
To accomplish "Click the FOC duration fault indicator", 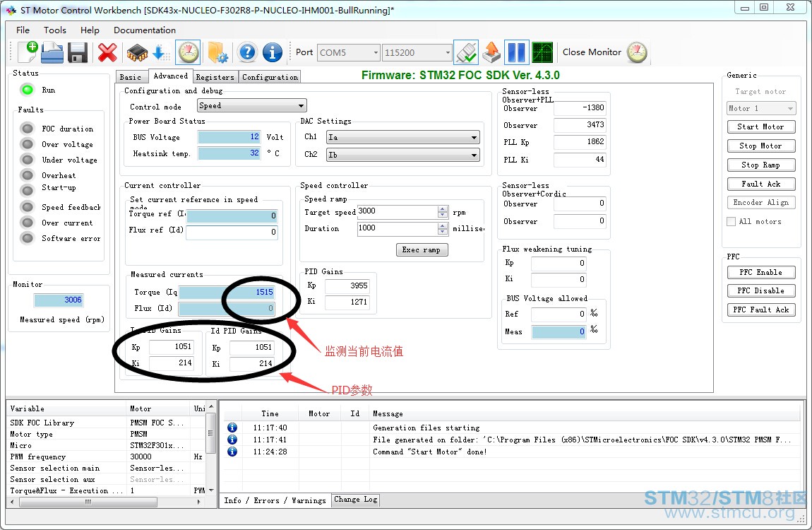I will pos(28,129).
